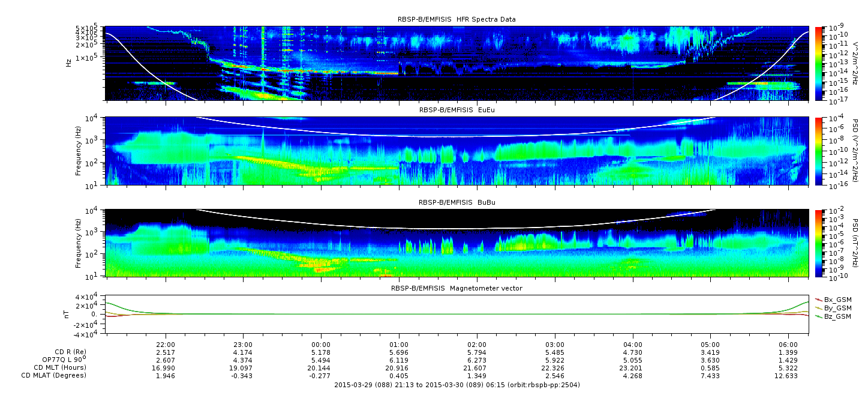Click the date range caption below the plots

[x=456, y=385]
